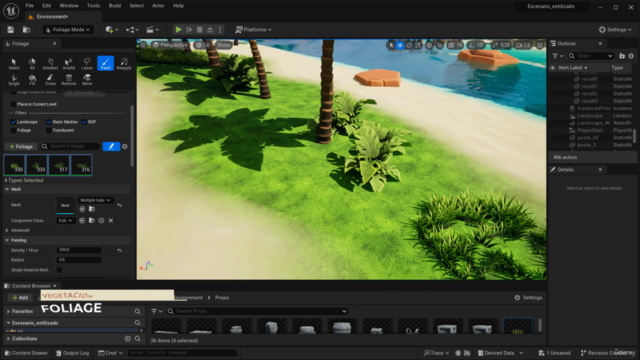Switch to the Erase foliage tool
Screen dimensions: 640x360
(50, 79)
